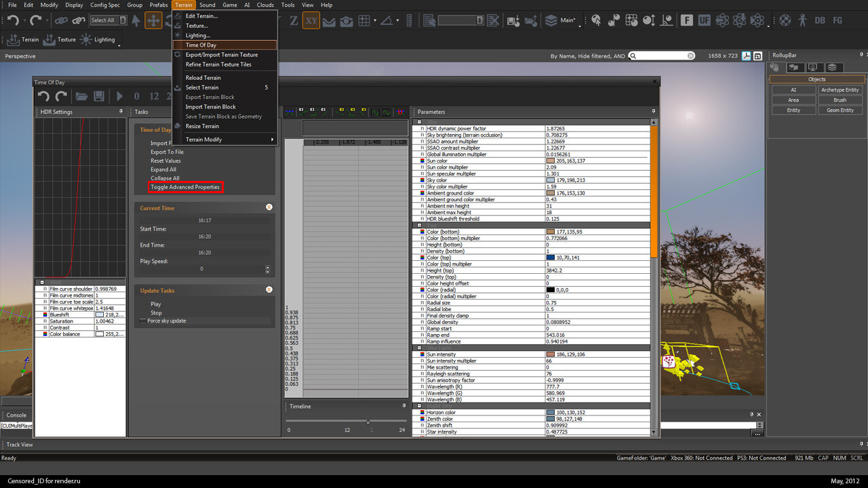Viewport: 868px width, 488px height.
Task: Collapse the Current Time section
Action: [x=269, y=207]
